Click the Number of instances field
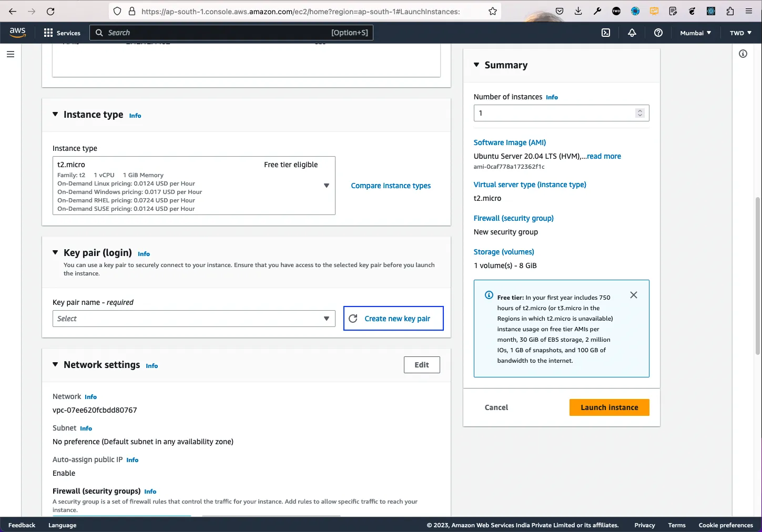Screen dimensions: 762x532 tap(561, 113)
